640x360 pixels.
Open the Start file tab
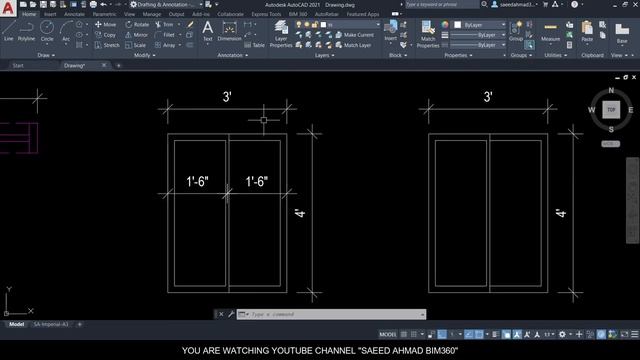pos(18,65)
